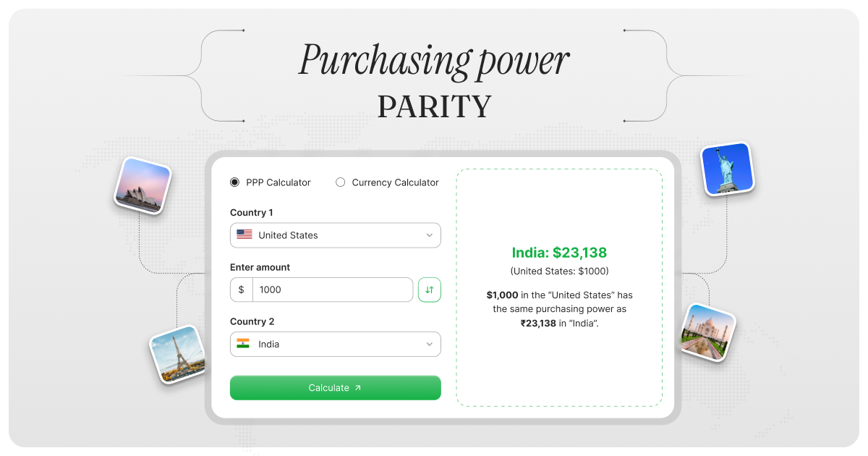Select the United States flag icon
Image resolution: width=868 pixels, height=456 pixels.
[244, 235]
